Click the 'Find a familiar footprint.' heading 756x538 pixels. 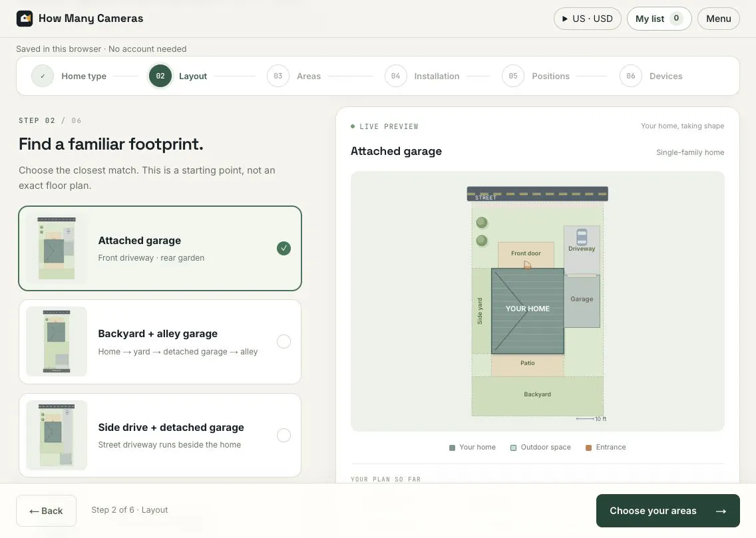(111, 144)
